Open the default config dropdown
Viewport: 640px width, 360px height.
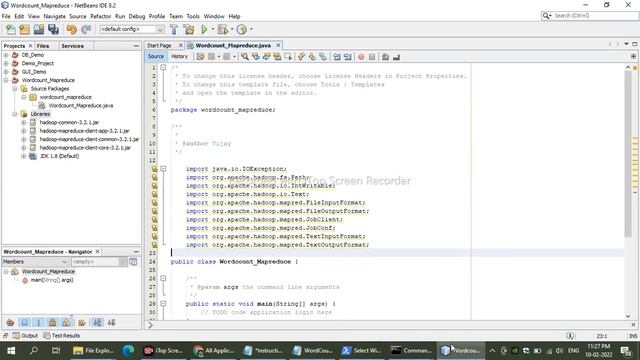(132, 29)
